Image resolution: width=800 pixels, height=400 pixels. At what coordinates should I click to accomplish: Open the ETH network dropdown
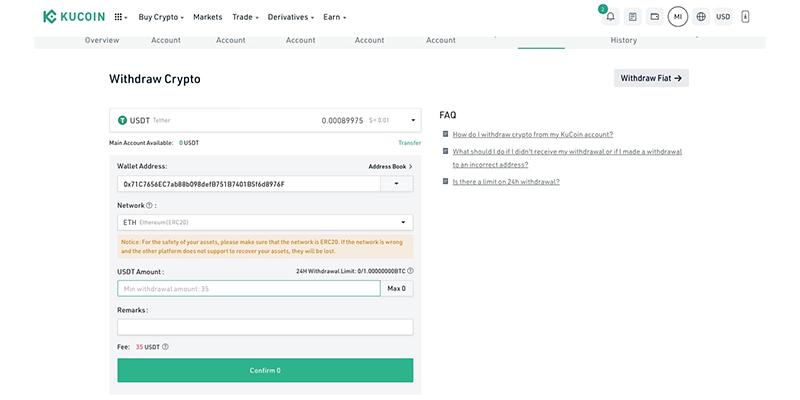coord(265,222)
